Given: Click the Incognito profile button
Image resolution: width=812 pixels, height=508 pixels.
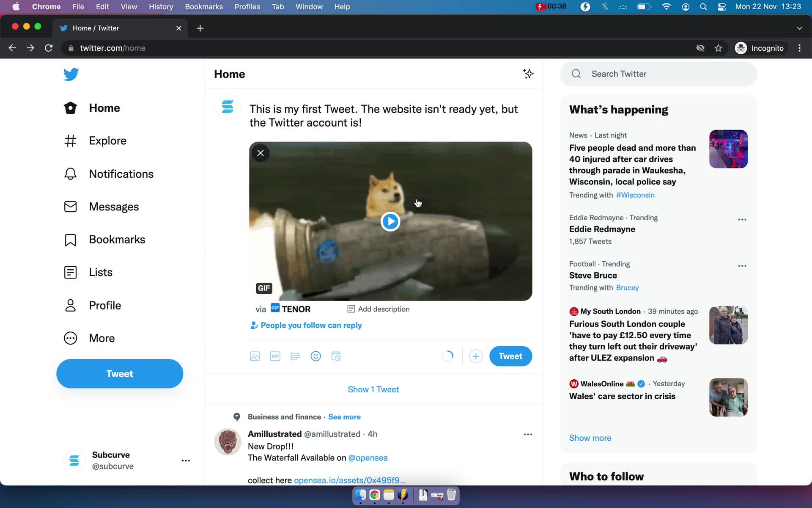Looking at the screenshot, I should (760, 48).
